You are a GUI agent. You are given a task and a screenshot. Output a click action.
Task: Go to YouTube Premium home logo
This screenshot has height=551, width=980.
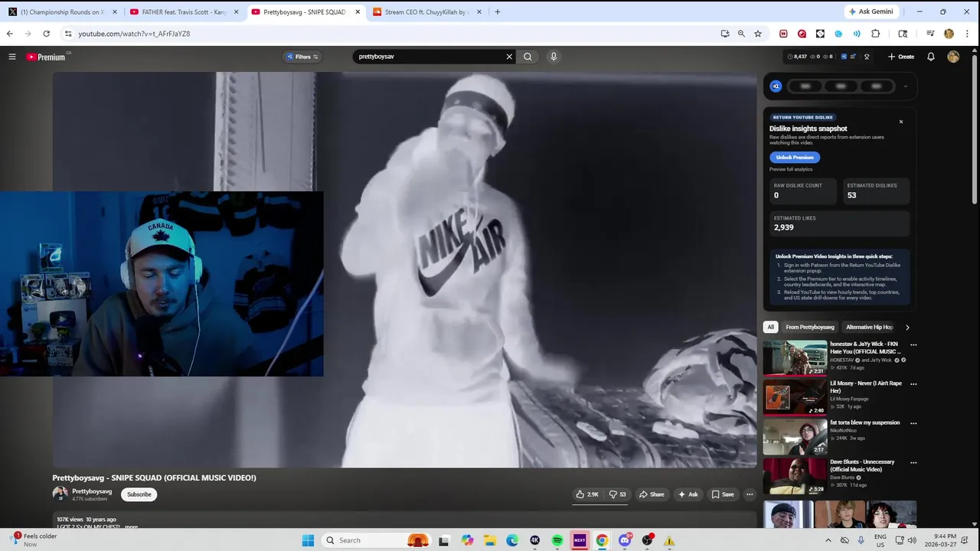47,57
